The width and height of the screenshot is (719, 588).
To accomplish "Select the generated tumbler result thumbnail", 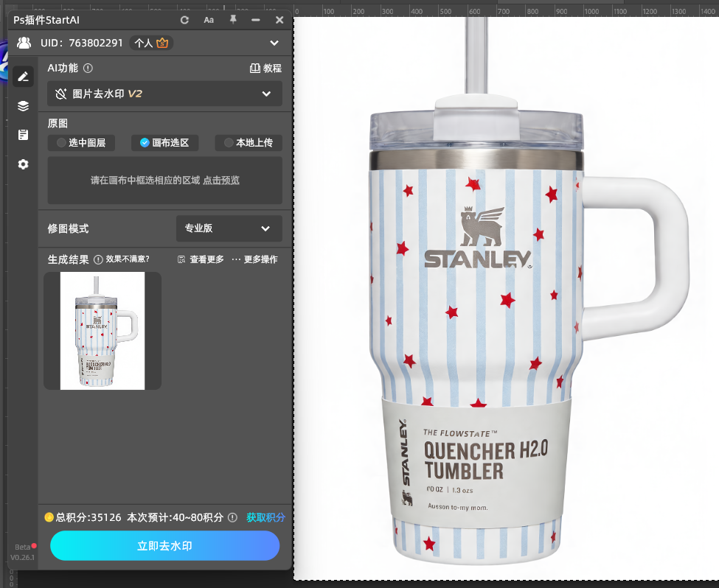I will tap(103, 331).
